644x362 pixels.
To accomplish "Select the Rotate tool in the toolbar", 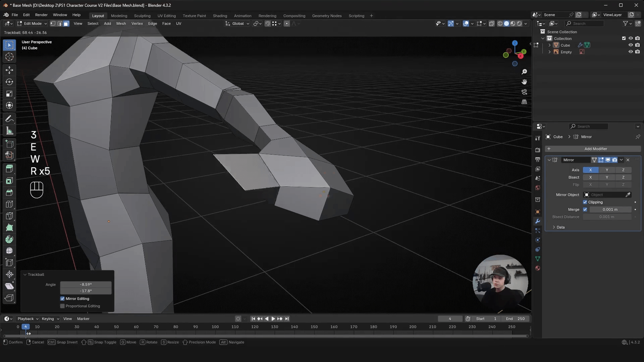I will (9, 81).
